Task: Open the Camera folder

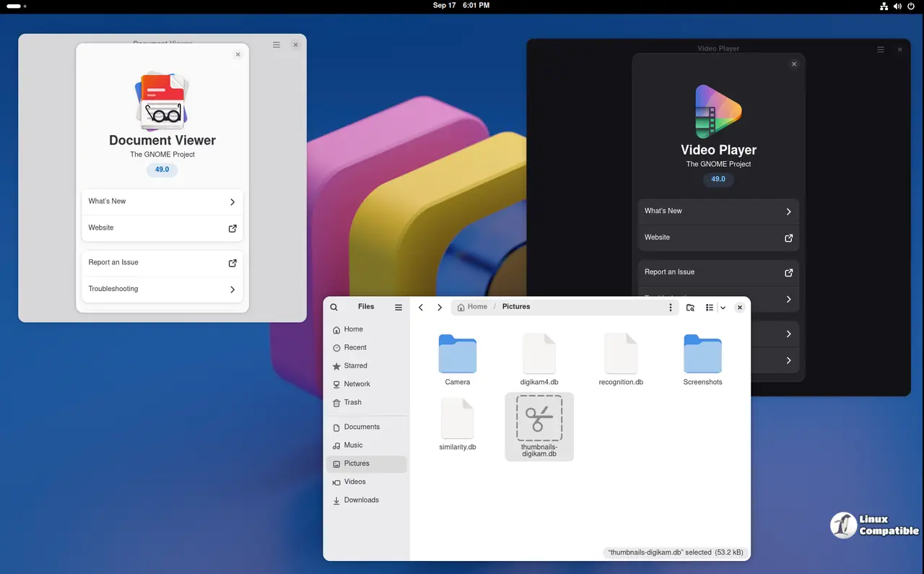Action: click(457, 359)
